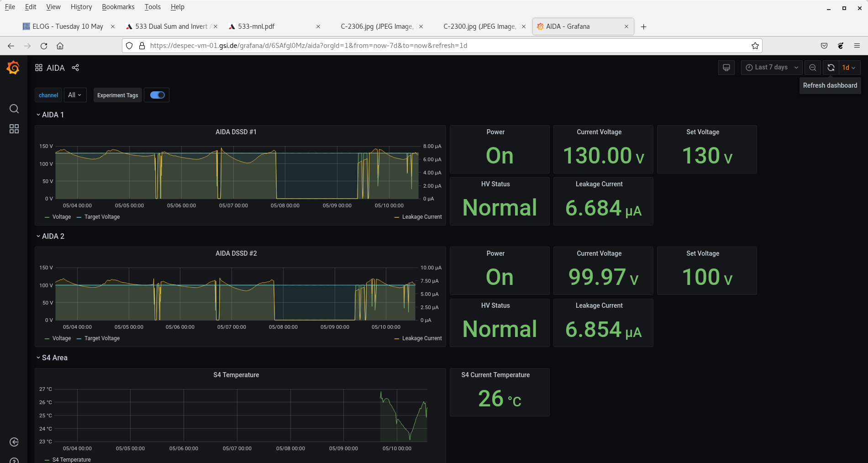Click the cycle view mode monitor icon
The width and height of the screenshot is (868, 463).
(x=726, y=68)
